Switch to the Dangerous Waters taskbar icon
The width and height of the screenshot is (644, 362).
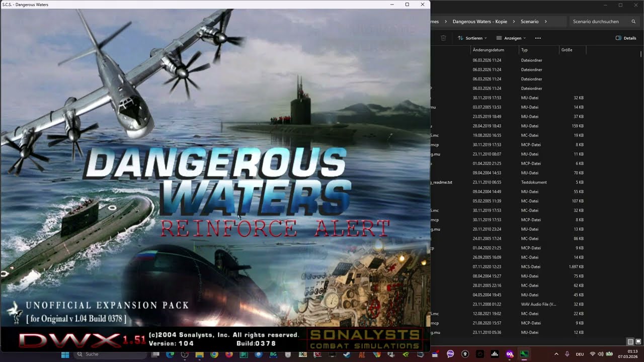point(524,354)
